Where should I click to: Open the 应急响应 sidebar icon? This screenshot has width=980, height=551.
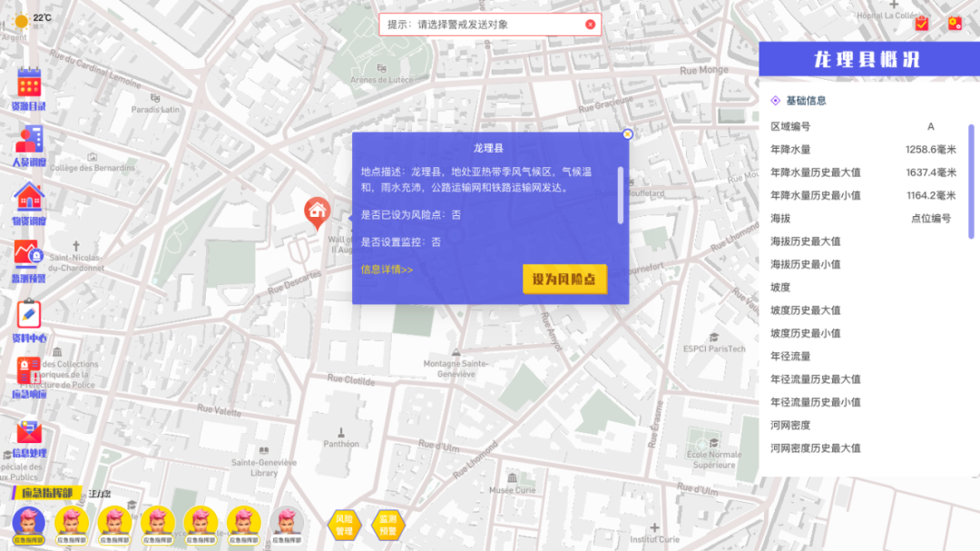[29, 372]
